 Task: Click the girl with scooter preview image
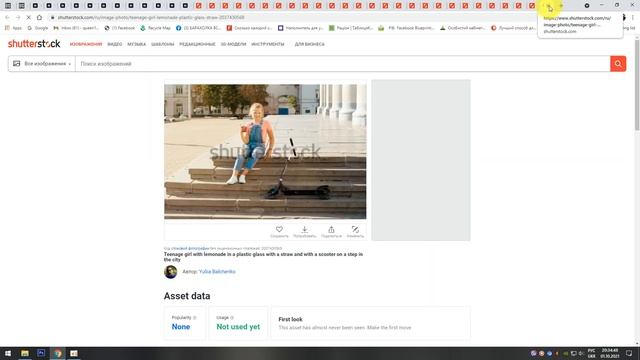[265, 151]
